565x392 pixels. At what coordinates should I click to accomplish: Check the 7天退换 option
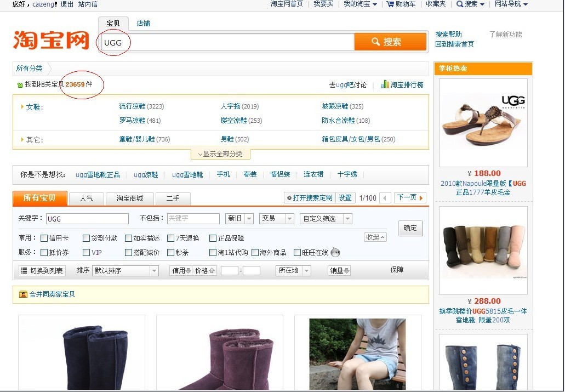coord(170,238)
